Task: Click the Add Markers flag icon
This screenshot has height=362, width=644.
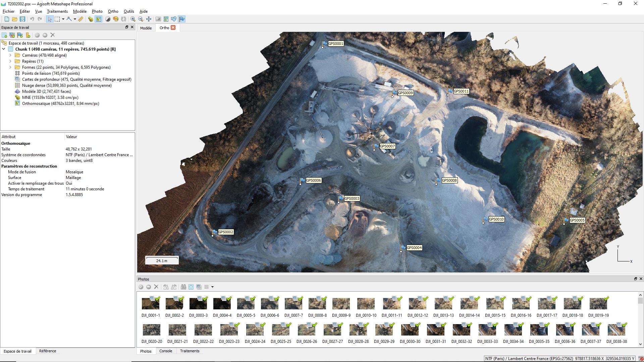Action: [20, 35]
